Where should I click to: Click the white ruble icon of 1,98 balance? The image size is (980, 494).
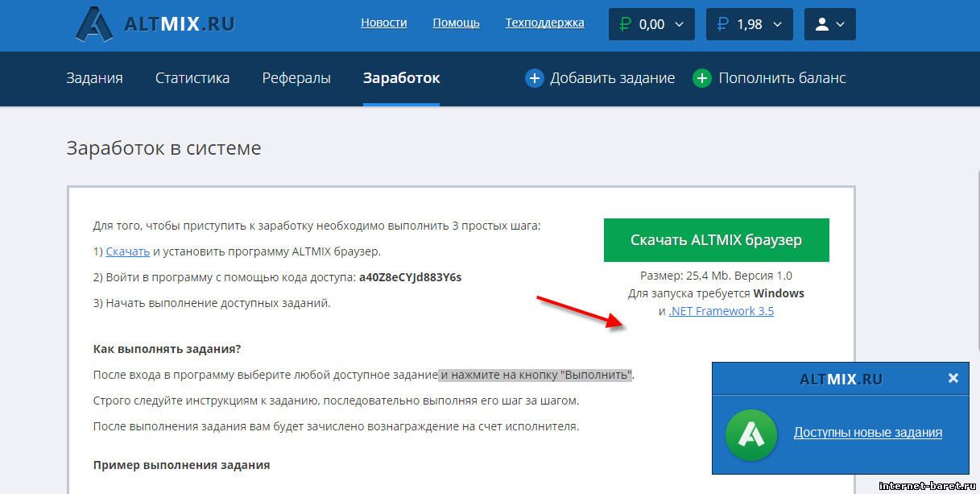[x=724, y=24]
